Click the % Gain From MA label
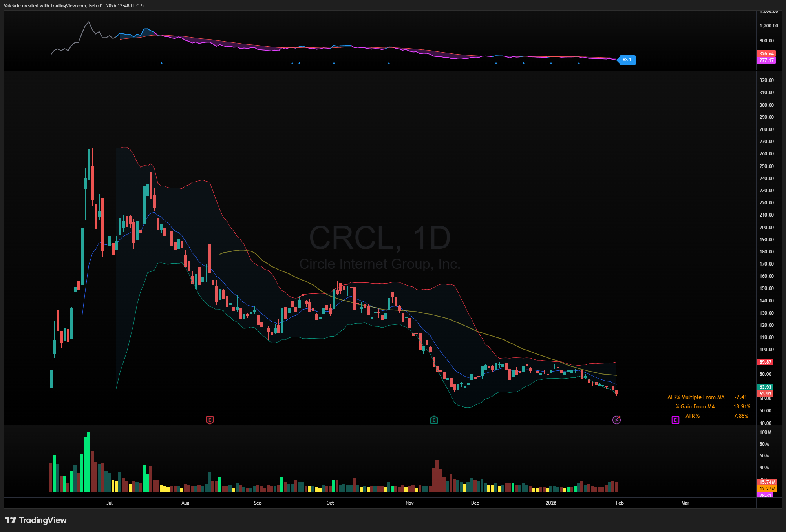Viewport: 786px width, 532px height. tap(695, 407)
